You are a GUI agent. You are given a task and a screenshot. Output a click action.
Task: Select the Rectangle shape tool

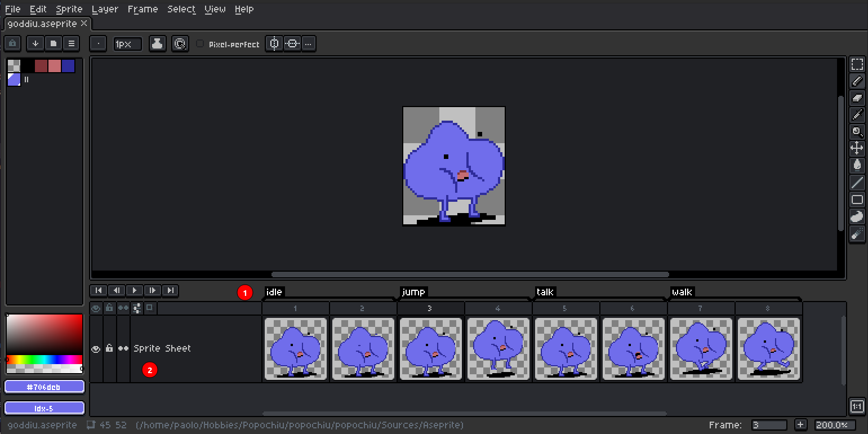point(857,200)
